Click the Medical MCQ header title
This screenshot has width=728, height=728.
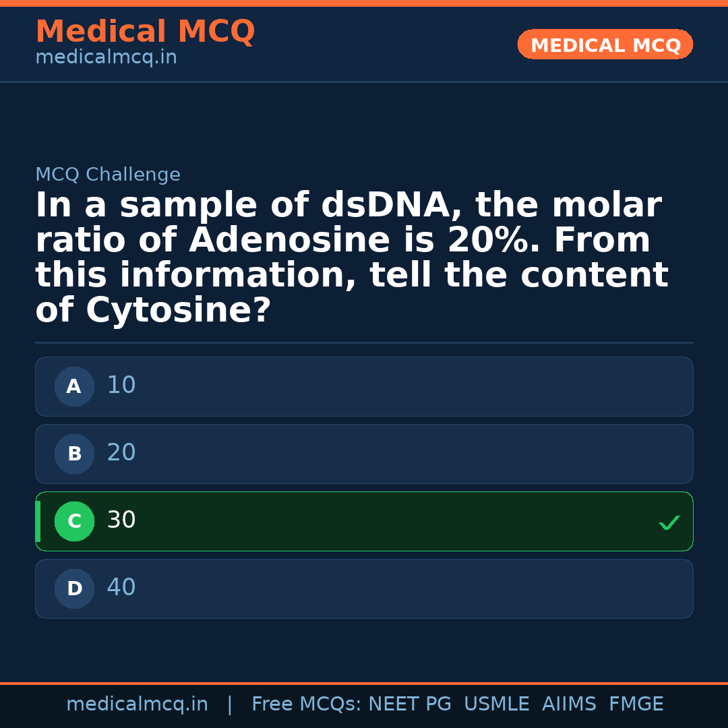145,32
